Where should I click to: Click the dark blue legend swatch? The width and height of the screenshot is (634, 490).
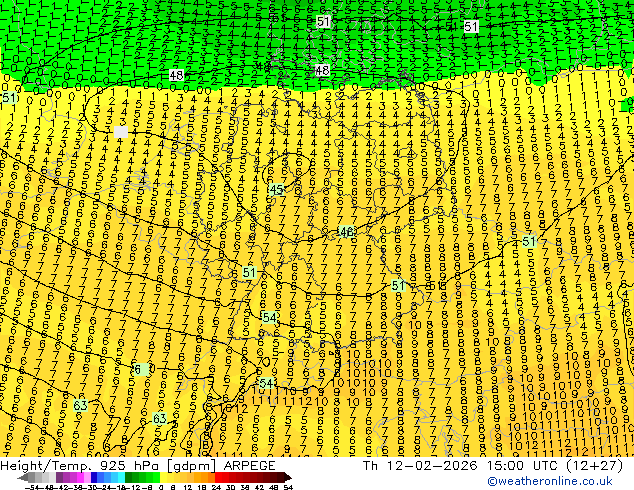click(x=94, y=477)
